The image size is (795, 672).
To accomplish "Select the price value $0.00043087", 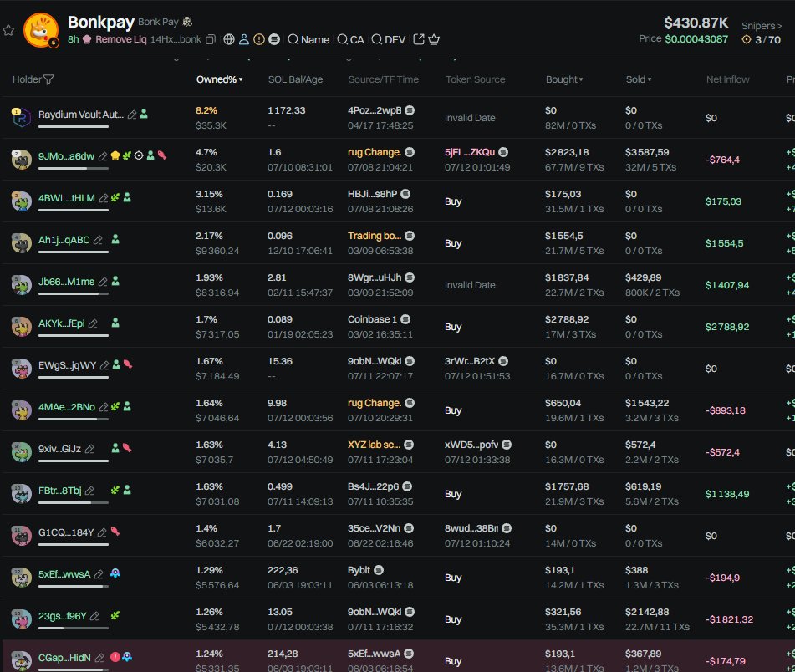I will pyautogui.click(x=696, y=39).
